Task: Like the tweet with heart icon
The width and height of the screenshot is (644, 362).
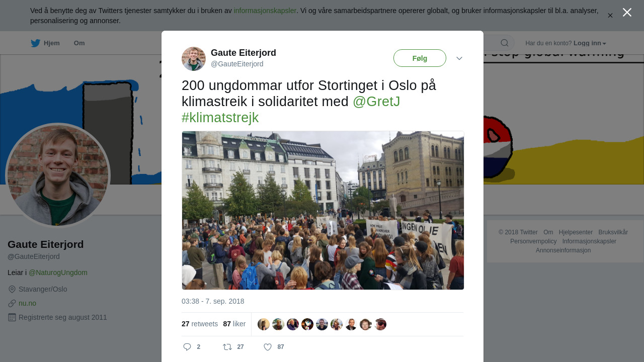Action: click(x=268, y=347)
